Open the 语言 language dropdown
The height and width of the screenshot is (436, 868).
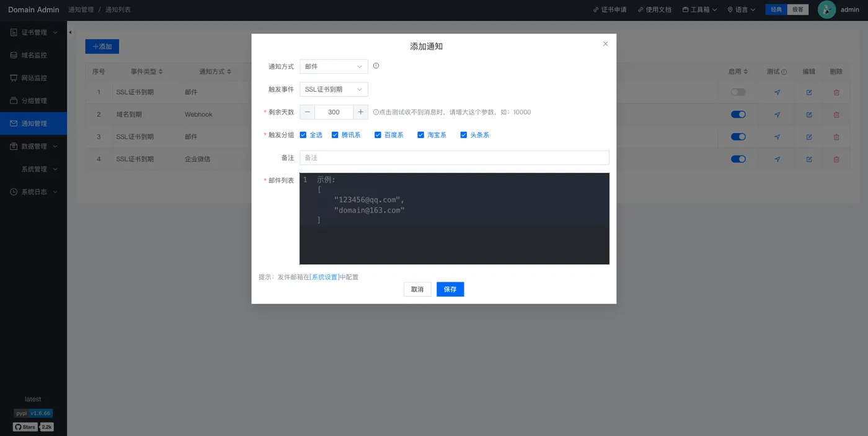tap(742, 9)
